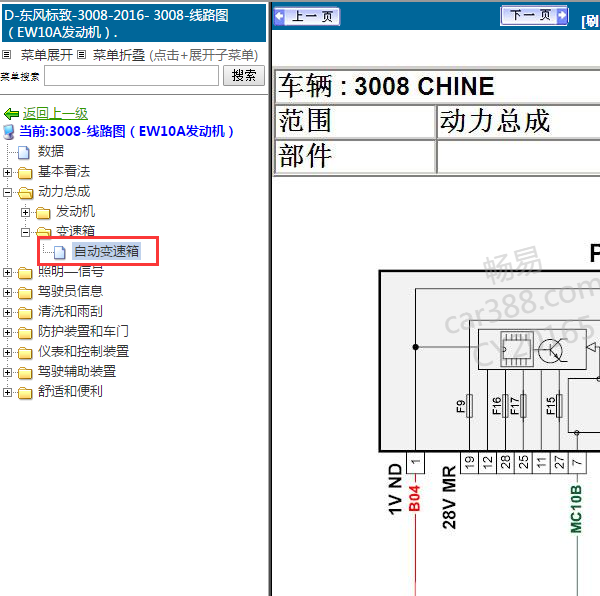Select the 舒适和便利 tree label
This screenshot has height=596, width=600.
(x=70, y=391)
